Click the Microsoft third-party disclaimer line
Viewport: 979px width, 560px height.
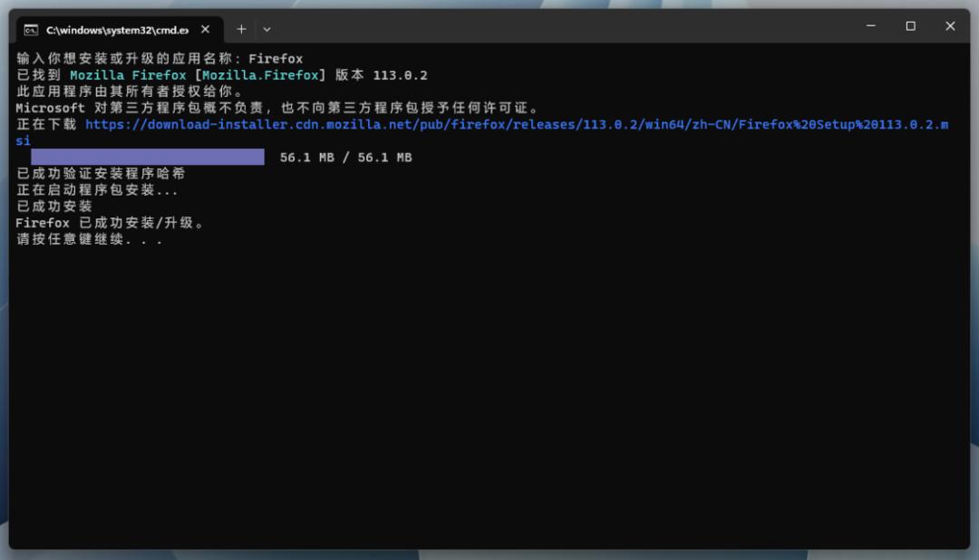tap(277, 108)
